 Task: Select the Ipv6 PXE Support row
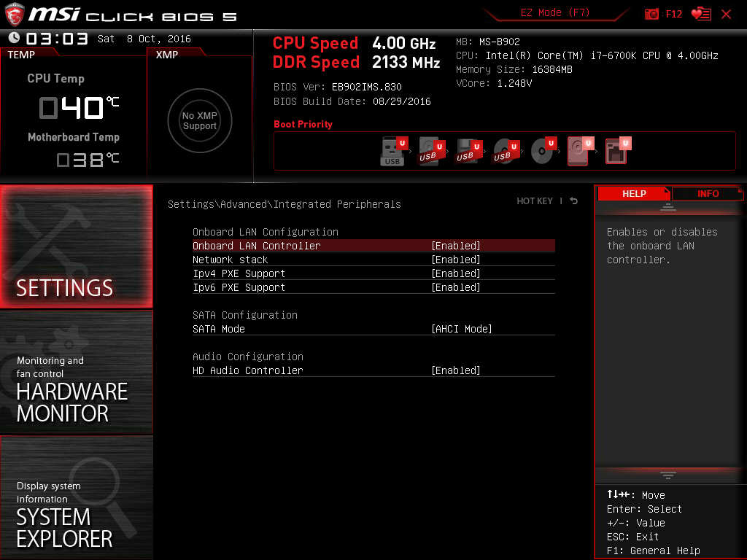[373, 287]
